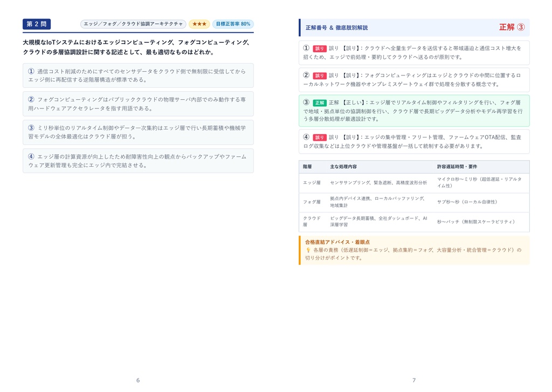This screenshot has height=392, width=552.
Task: Click the lightbulb icon in the advice box
Action: click(x=308, y=250)
